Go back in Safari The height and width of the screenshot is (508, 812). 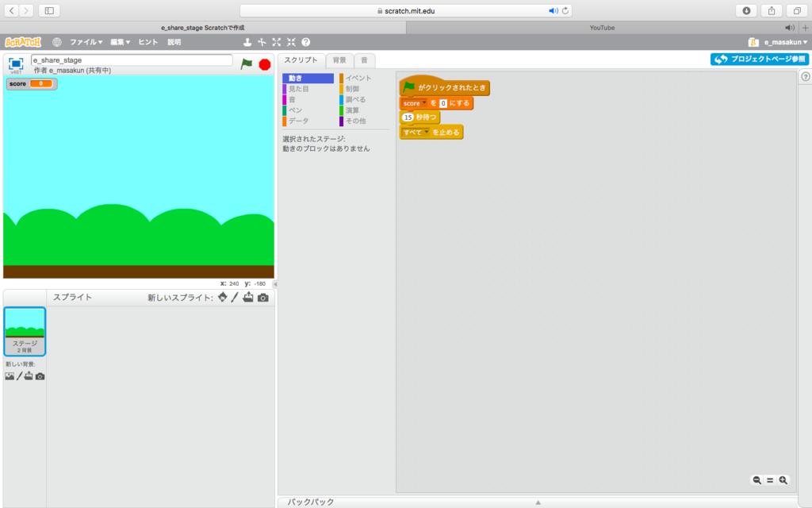pyautogui.click(x=11, y=10)
